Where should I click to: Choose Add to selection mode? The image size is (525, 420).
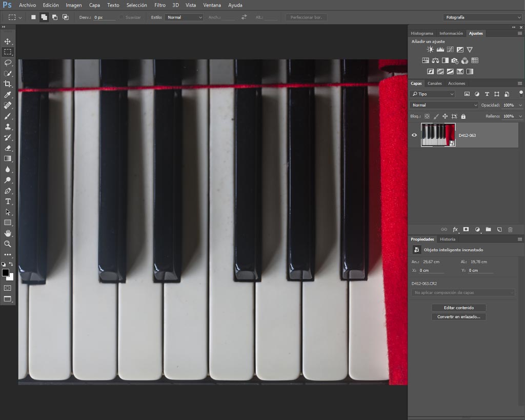(44, 17)
